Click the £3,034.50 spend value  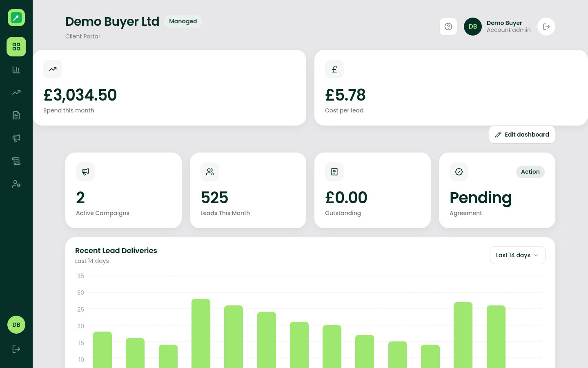[x=80, y=95]
